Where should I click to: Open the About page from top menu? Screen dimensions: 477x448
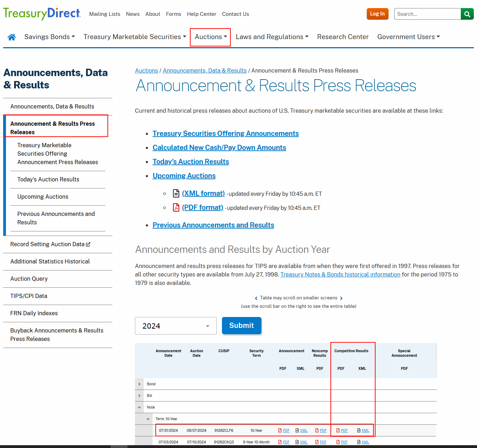(x=153, y=14)
